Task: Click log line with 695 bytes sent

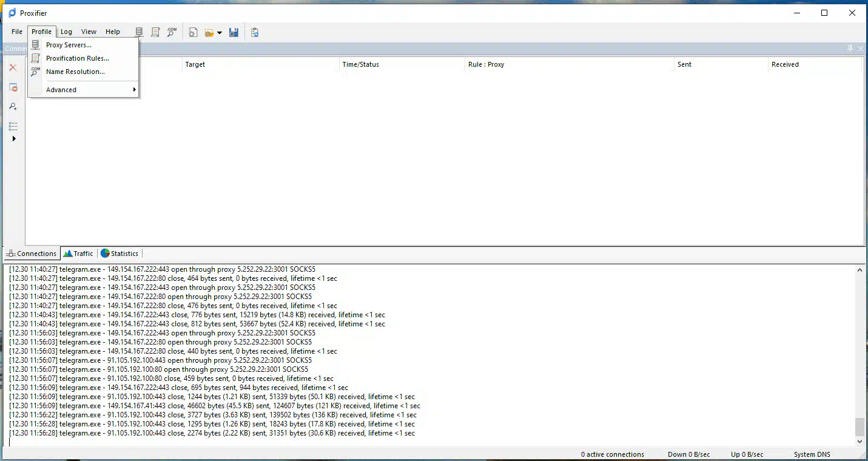Action: tap(178, 388)
